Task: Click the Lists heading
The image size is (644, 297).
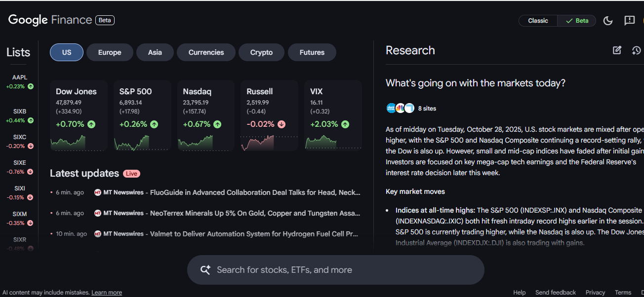Action: pos(18,52)
